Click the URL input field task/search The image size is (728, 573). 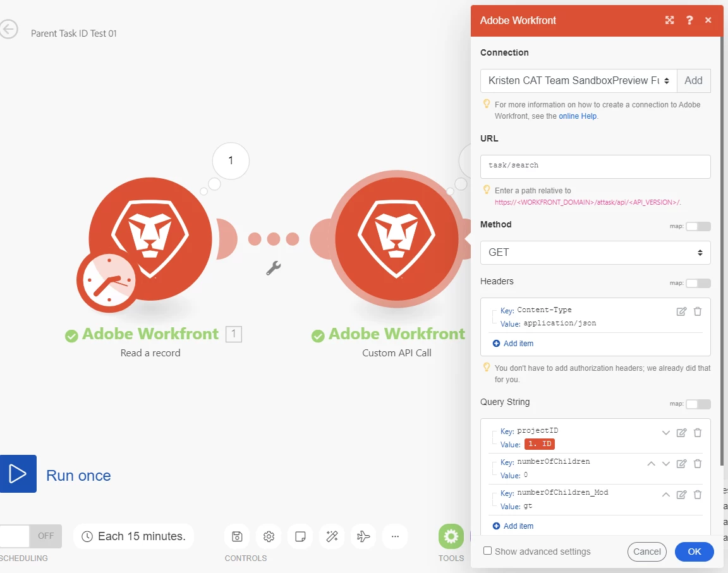[x=595, y=167]
